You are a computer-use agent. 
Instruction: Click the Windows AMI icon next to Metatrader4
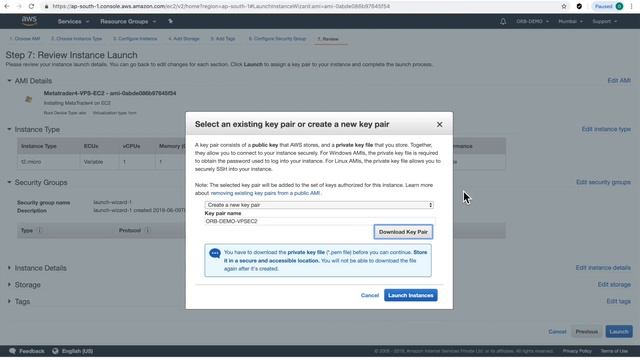tap(28, 99)
